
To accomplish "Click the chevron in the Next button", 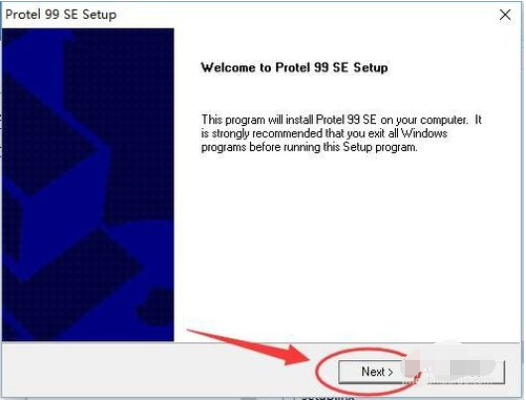I will [x=390, y=372].
